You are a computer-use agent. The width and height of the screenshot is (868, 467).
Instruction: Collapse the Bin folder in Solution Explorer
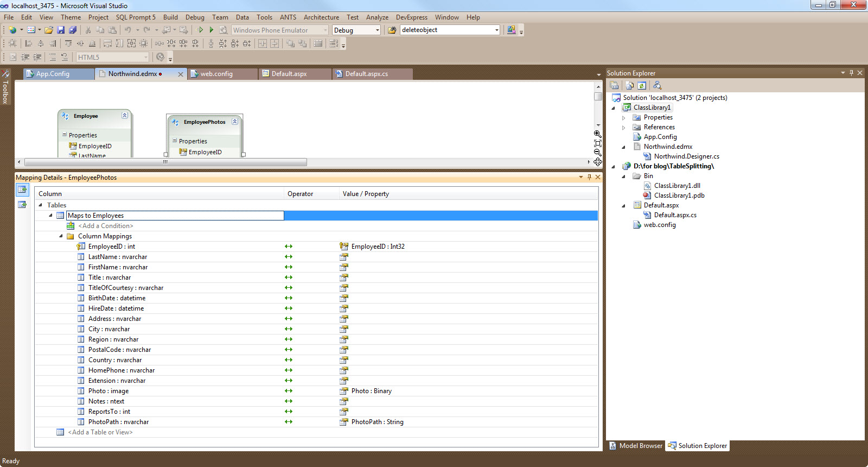point(624,176)
